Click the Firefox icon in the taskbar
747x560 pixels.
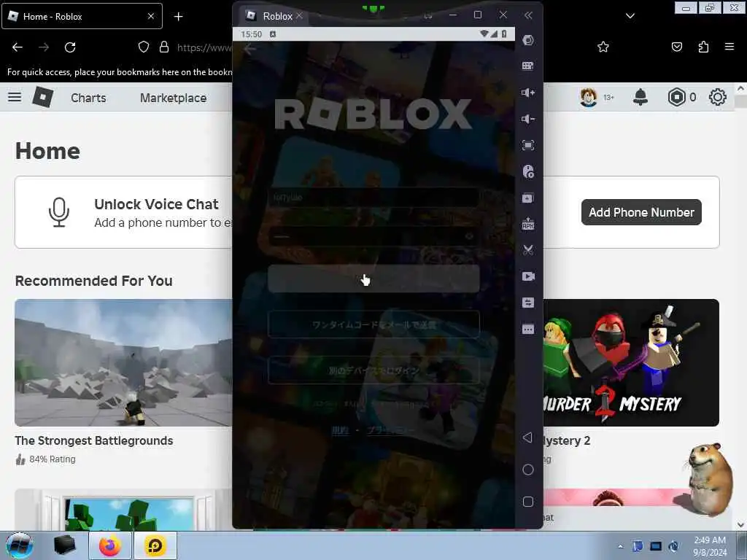point(109,545)
